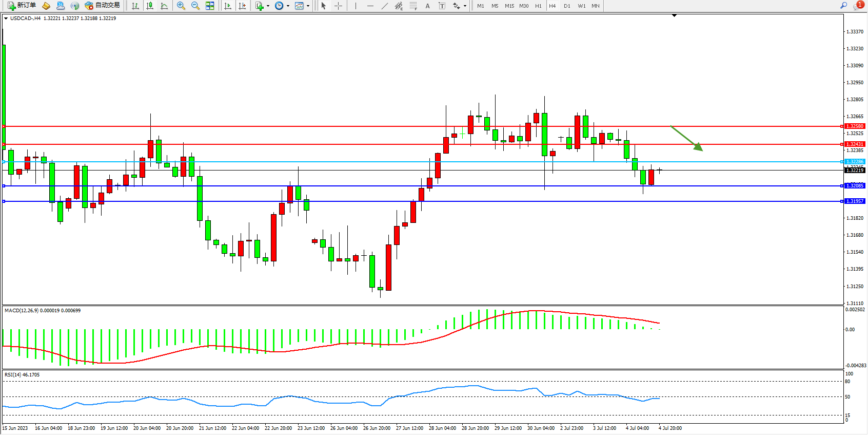Switch to M15 timeframe
This screenshot has width=868, height=435.
(509, 6)
